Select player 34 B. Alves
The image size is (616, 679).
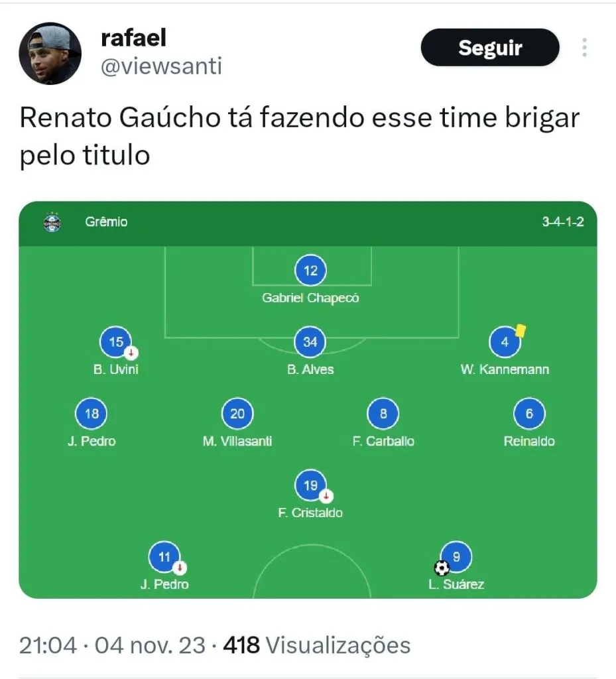point(310,342)
